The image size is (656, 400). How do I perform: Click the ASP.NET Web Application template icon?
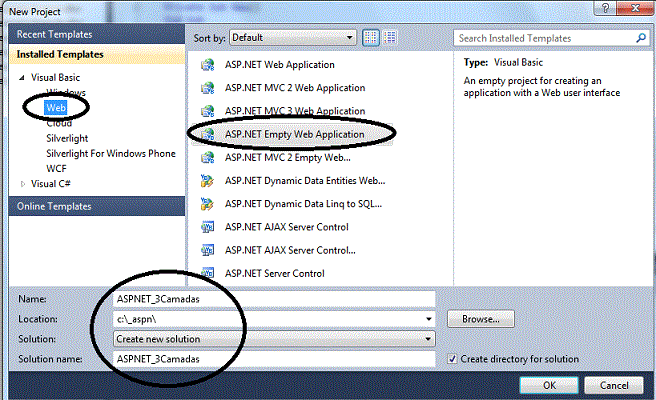pyautogui.click(x=208, y=65)
